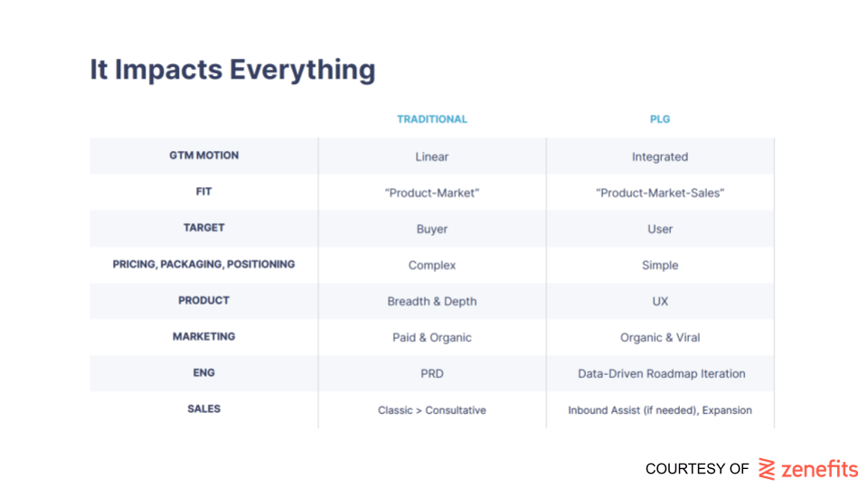Screen dimensions: 868x488
Task: Select the TARGET row label
Action: tap(203, 228)
